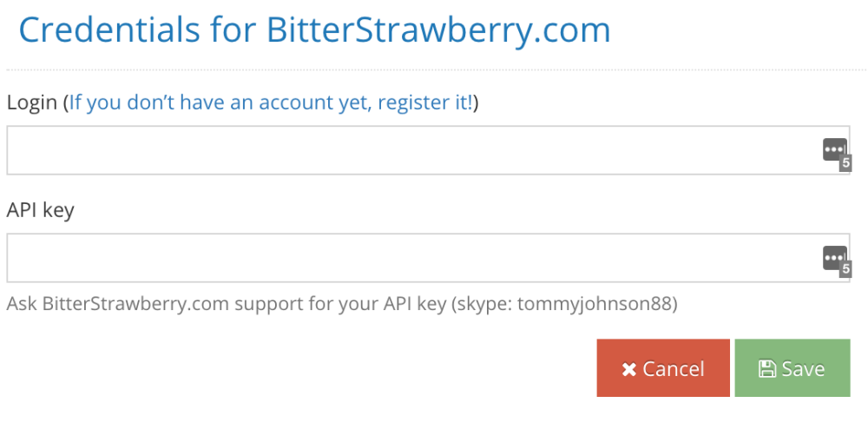Screen dimensions: 868x429
Task: Click the word Save on green button
Action: (x=803, y=369)
